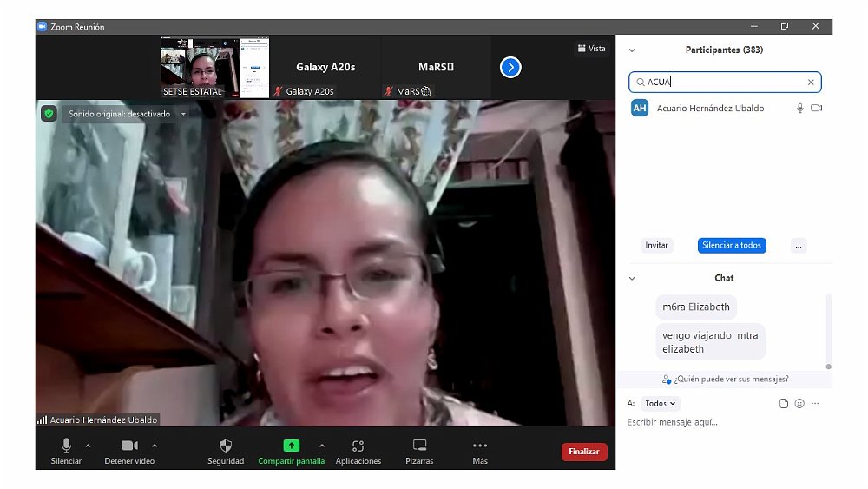
Task: Open the Pizarras whiteboard tool
Action: (419, 446)
